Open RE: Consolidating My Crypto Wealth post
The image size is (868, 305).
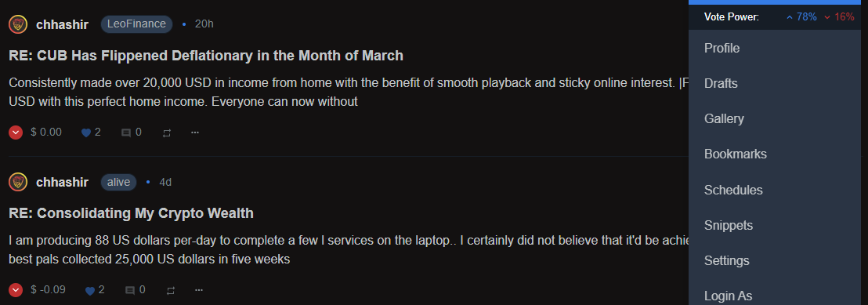click(131, 213)
